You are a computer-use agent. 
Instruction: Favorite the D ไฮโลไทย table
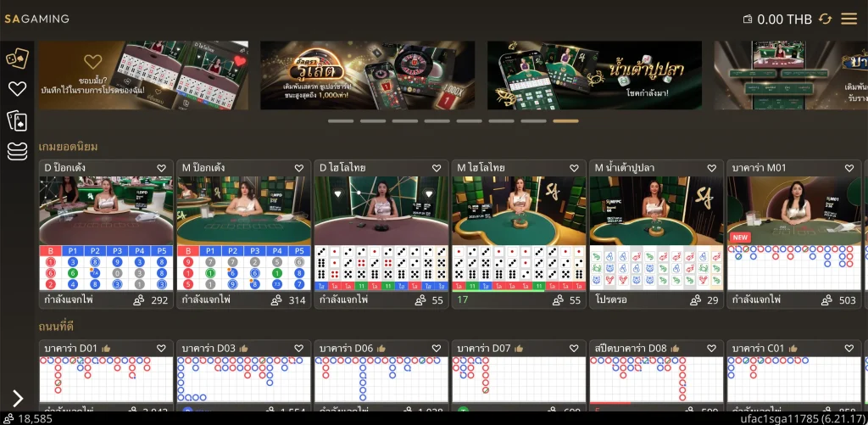click(437, 168)
